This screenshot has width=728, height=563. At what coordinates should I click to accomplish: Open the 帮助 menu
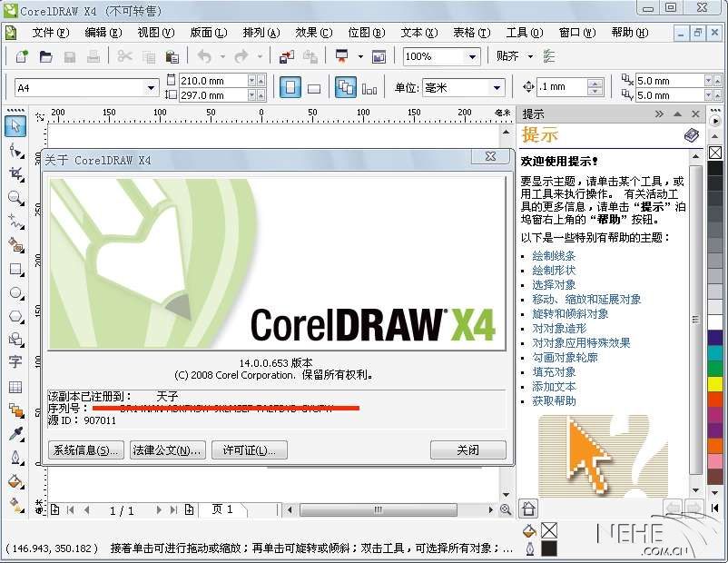click(x=629, y=33)
